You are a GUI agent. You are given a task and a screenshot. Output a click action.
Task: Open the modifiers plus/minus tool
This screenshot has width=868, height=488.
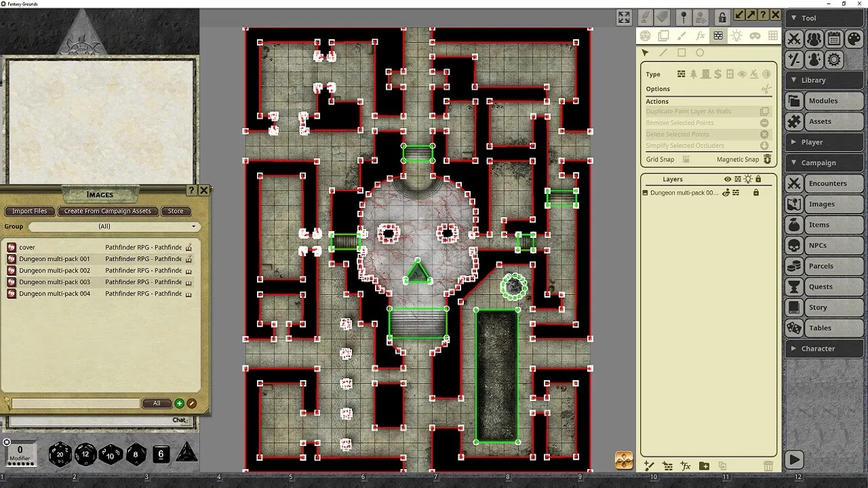click(794, 60)
